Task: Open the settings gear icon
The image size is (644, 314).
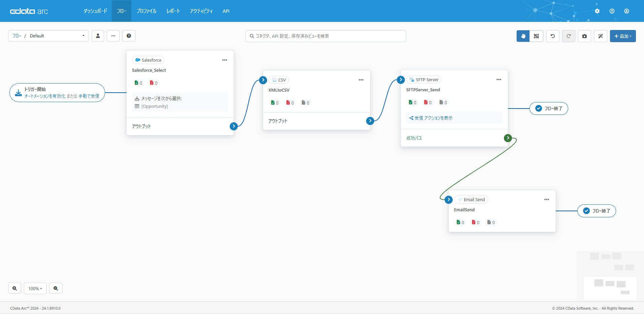Action: click(x=597, y=11)
